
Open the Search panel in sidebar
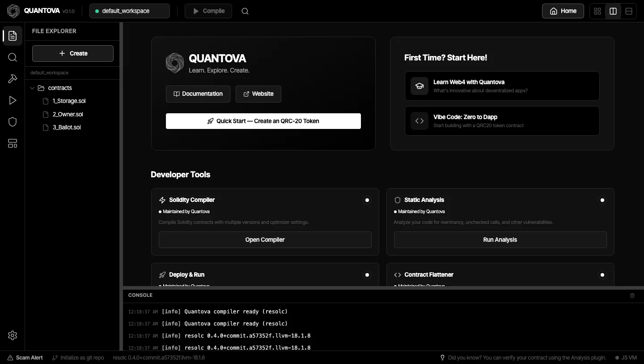point(13,57)
